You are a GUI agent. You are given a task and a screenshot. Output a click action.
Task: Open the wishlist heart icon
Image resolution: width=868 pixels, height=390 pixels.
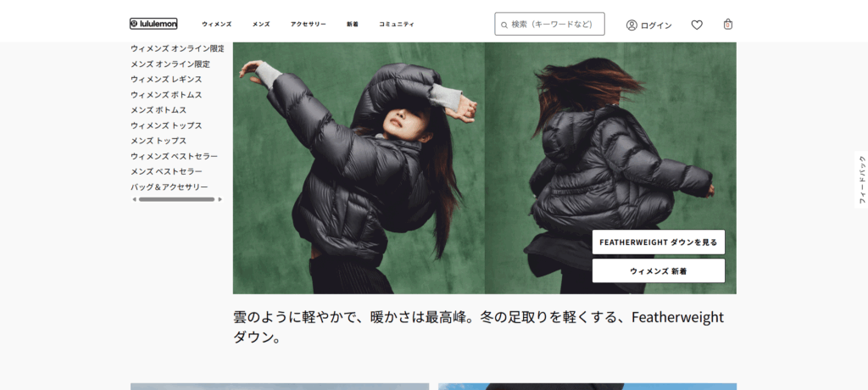tap(697, 25)
